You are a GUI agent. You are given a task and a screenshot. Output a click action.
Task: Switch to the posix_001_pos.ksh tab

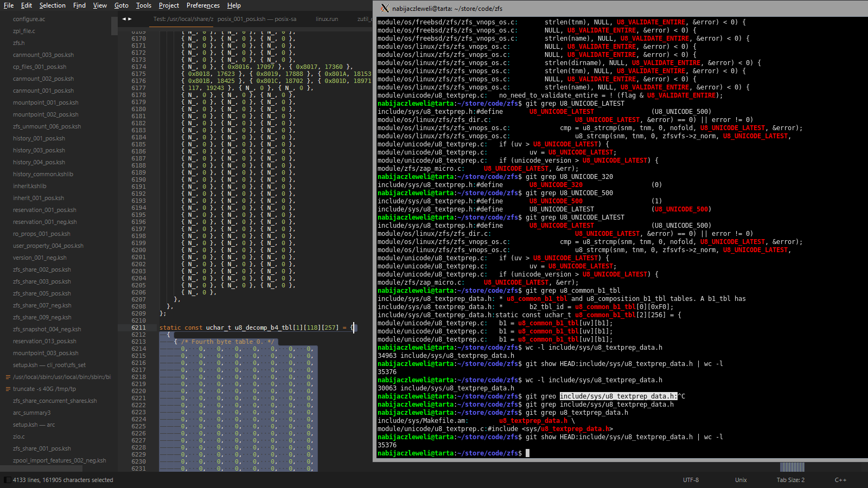coord(257,19)
